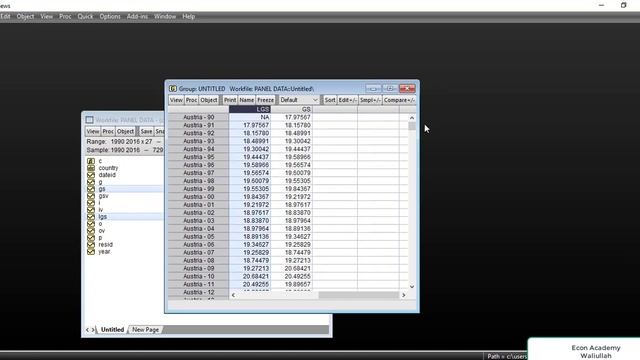
Task: Select LGS value for Austria - 10
Action: pos(250,276)
